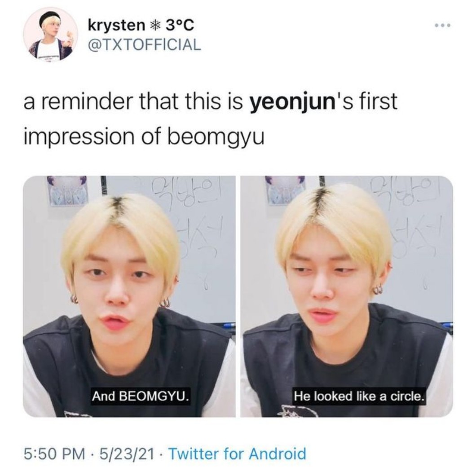Click the word "impression" in the tweet text

[78, 137]
